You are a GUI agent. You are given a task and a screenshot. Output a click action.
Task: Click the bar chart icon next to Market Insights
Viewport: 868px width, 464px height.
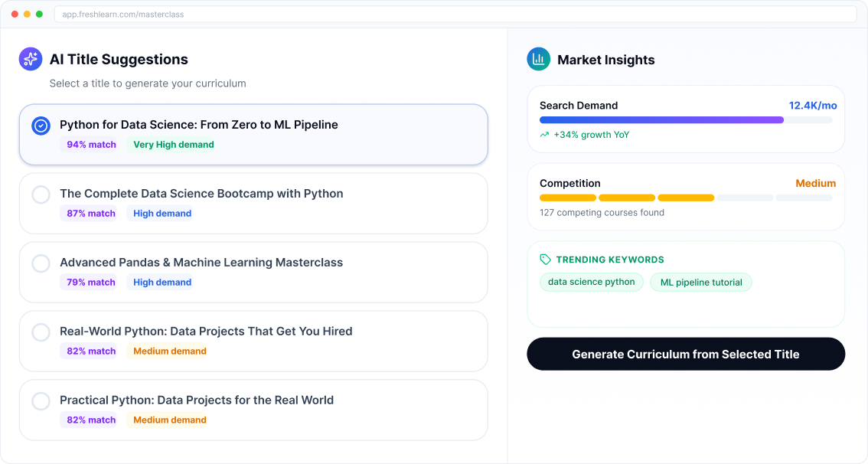point(538,59)
